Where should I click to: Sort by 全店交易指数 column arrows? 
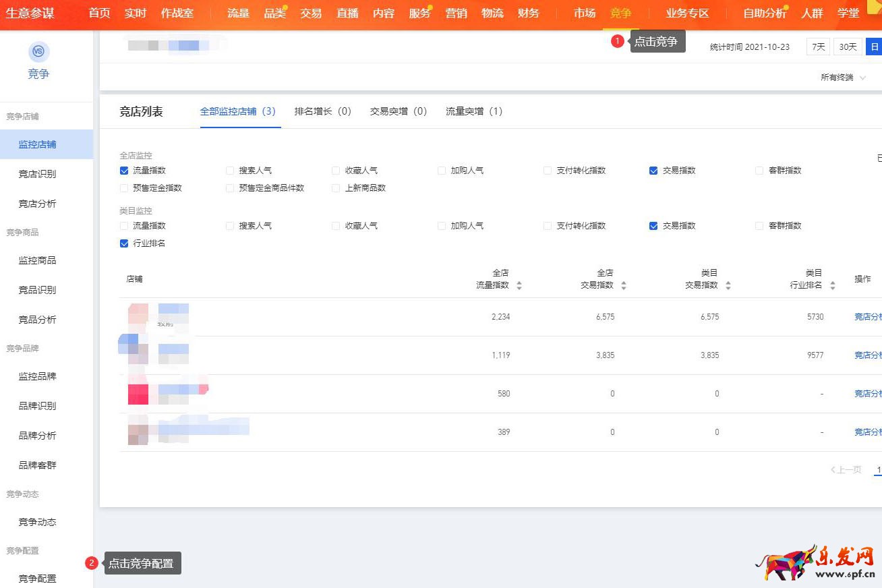click(623, 285)
